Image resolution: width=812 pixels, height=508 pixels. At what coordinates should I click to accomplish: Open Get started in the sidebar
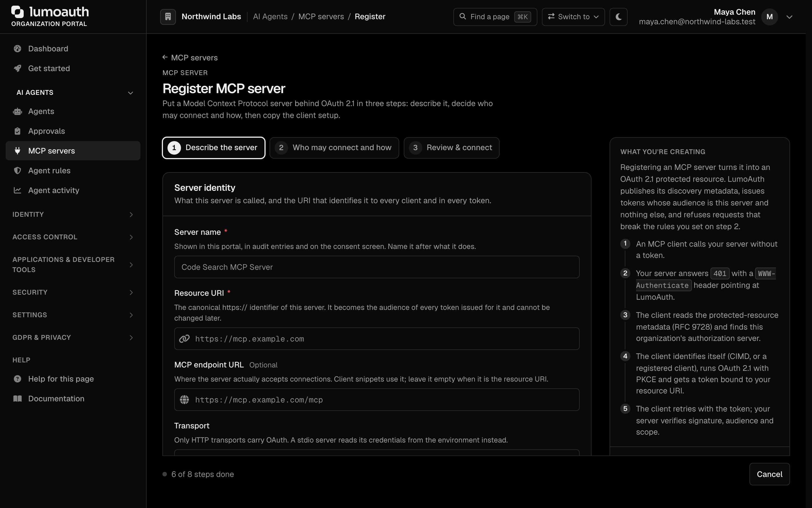point(73,69)
